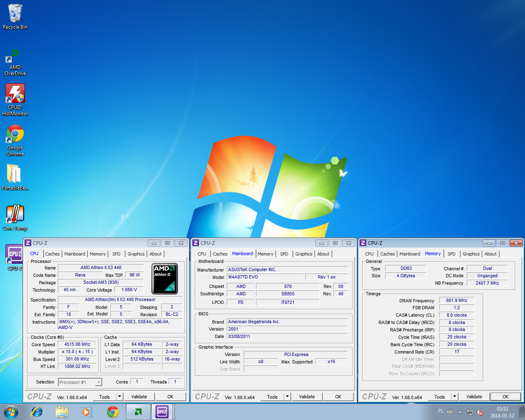Expand Tools dropdown arrow in Memory window
Image resolution: width=525 pixels, height=420 pixels.
tap(454, 397)
